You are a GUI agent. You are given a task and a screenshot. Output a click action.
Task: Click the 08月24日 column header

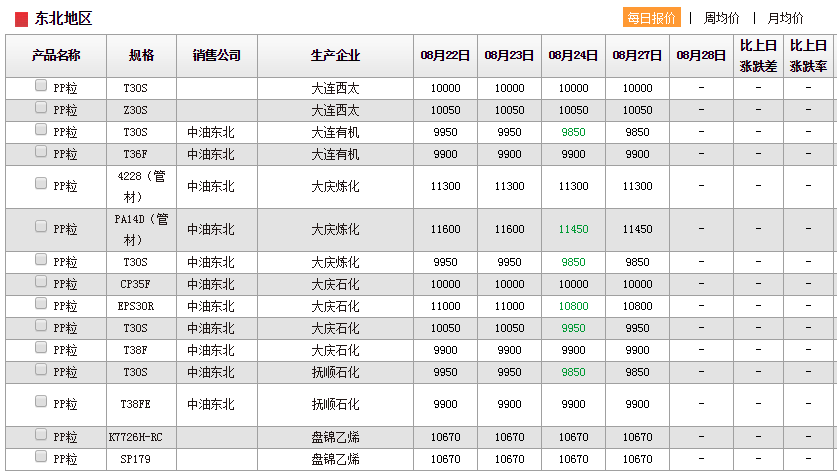click(573, 56)
